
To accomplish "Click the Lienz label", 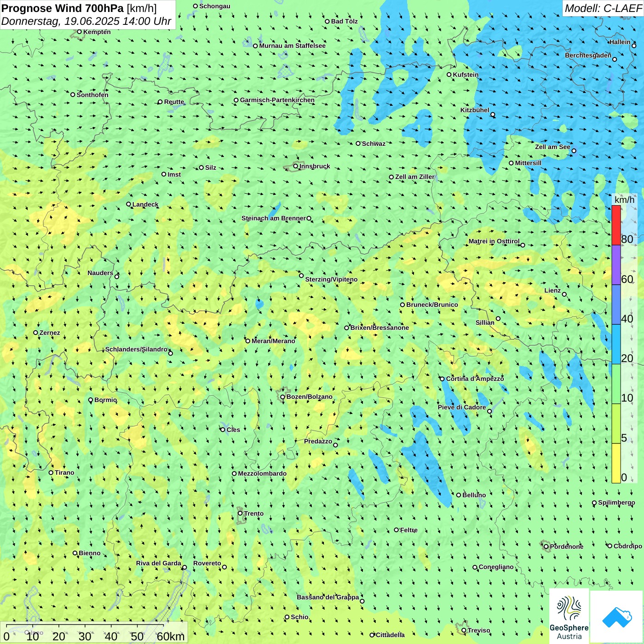I will coord(552,290).
